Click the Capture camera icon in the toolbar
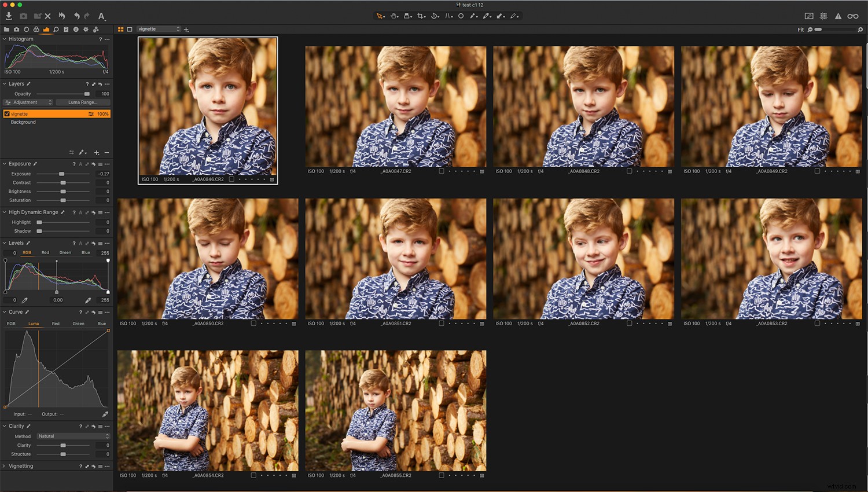Screen dimensions: 868x492 23,16
